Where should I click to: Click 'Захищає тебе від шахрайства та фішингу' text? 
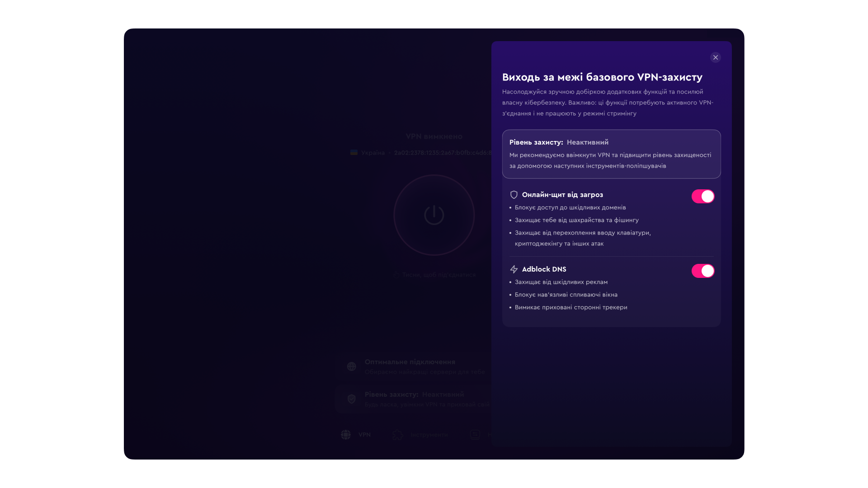(577, 220)
